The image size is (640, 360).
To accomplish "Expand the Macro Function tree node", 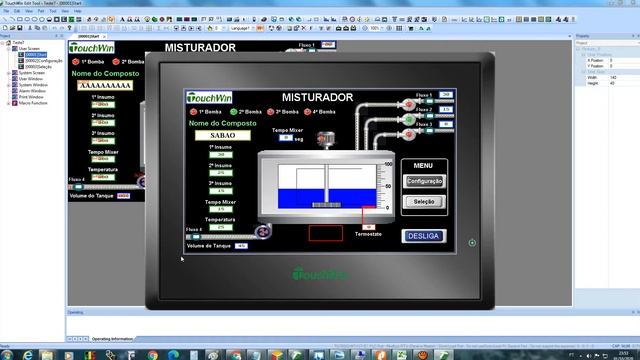I will pyautogui.click(x=9, y=103).
